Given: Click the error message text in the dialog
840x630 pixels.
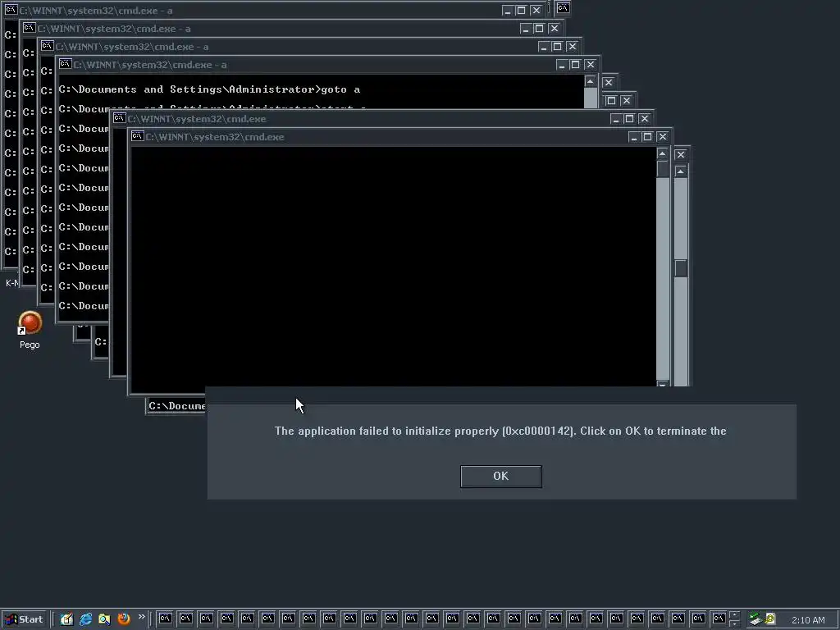Looking at the screenshot, I should click(500, 431).
